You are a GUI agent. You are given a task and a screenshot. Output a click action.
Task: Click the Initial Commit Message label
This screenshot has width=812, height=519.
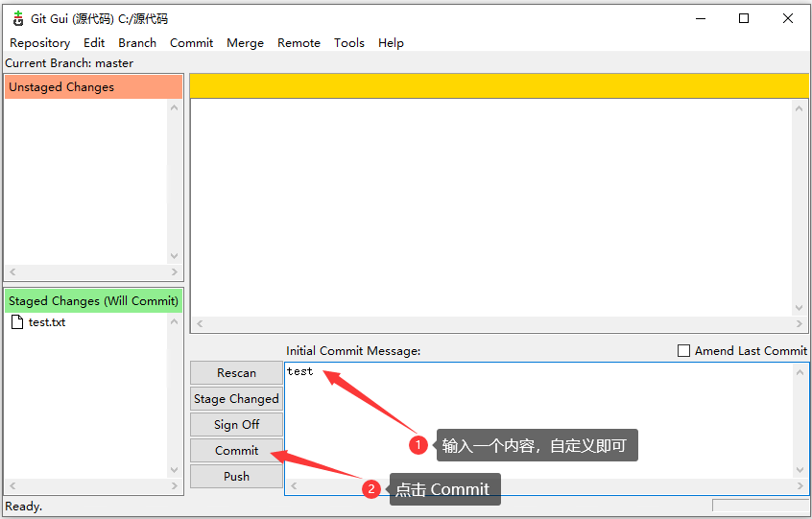[x=353, y=351]
